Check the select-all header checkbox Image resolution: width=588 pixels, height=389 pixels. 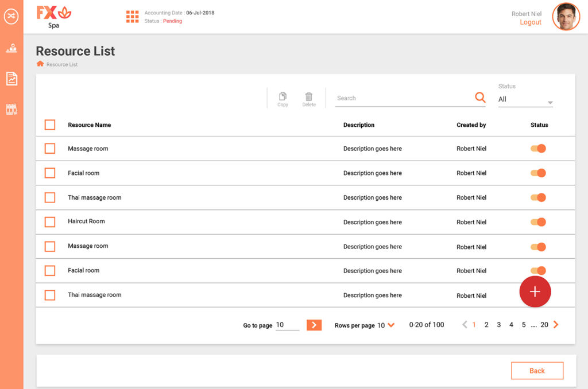click(50, 125)
